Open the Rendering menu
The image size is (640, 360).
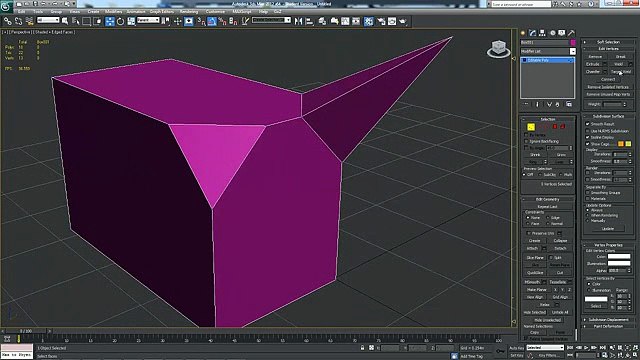click(189, 11)
